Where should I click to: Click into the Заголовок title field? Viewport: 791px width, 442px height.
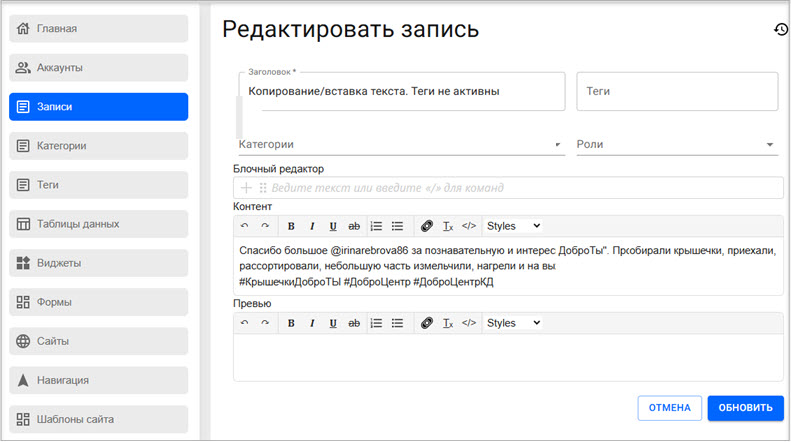pyautogui.click(x=402, y=91)
